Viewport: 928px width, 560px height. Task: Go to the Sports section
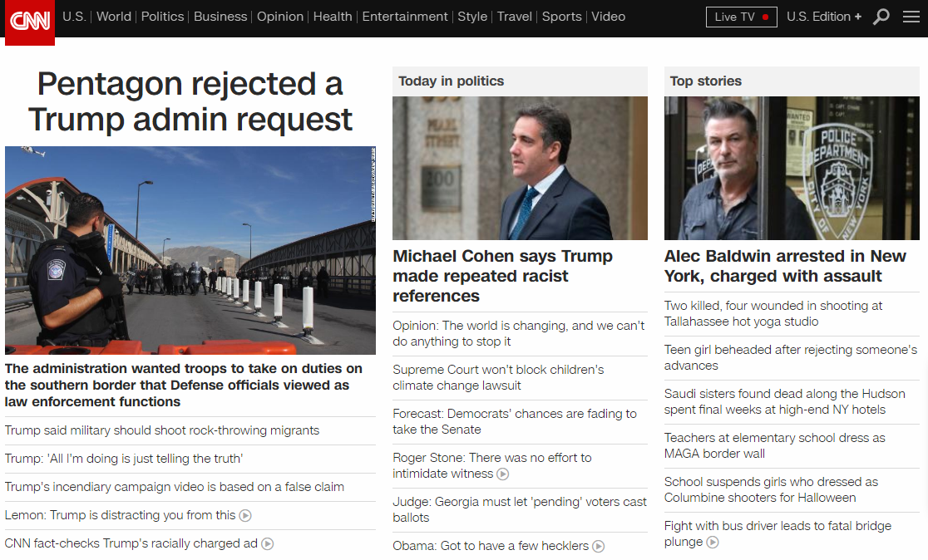pos(561,17)
